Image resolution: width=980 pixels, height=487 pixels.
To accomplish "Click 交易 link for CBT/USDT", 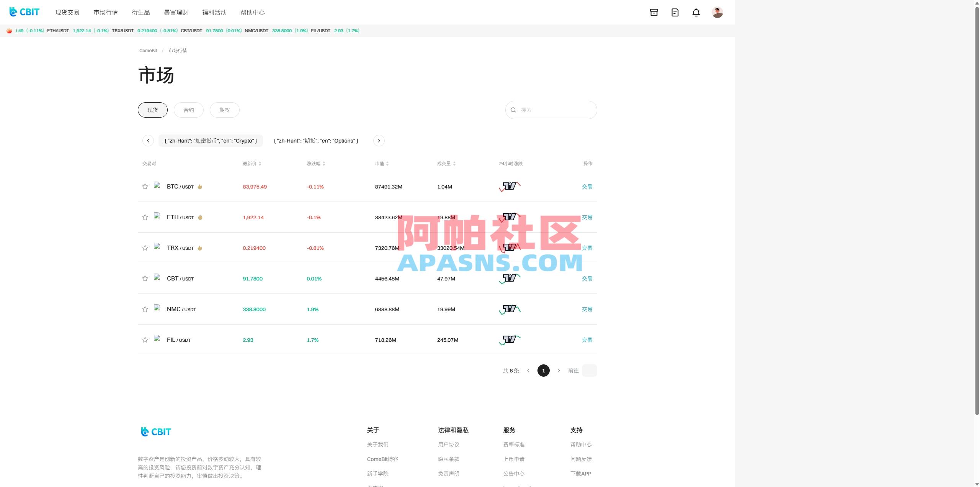I will click(x=587, y=279).
